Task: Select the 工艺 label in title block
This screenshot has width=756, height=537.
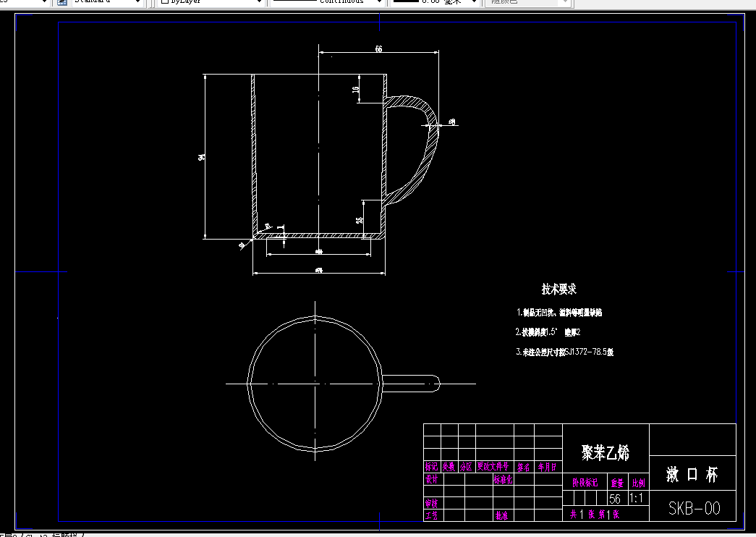Action: pyautogui.click(x=431, y=515)
